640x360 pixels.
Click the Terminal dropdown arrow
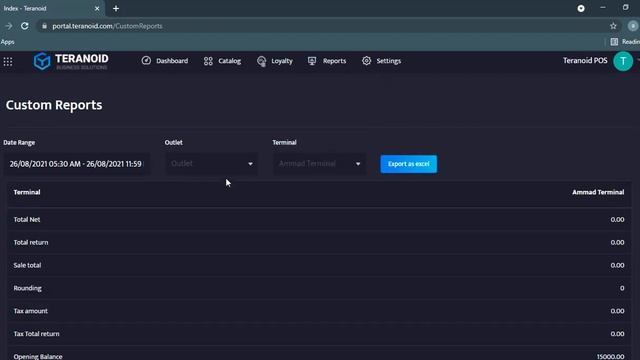358,164
